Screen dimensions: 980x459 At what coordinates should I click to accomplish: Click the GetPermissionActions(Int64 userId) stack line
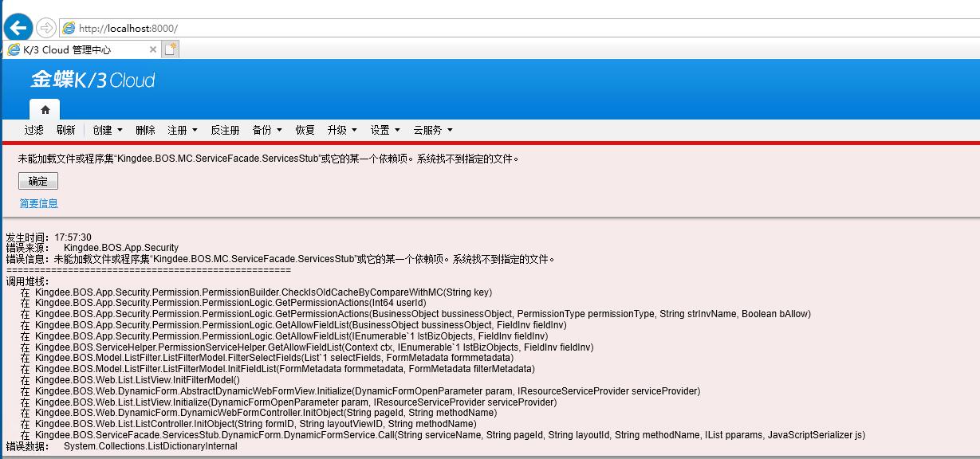[x=223, y=303]
